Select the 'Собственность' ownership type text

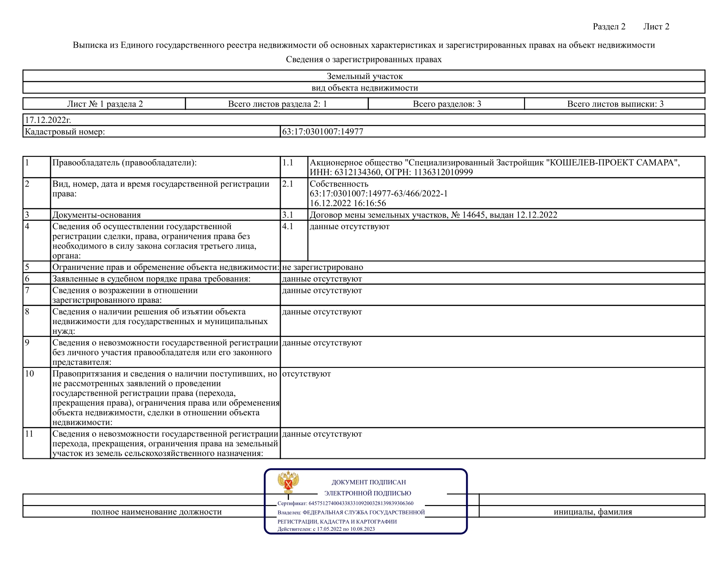pos(339,184)
